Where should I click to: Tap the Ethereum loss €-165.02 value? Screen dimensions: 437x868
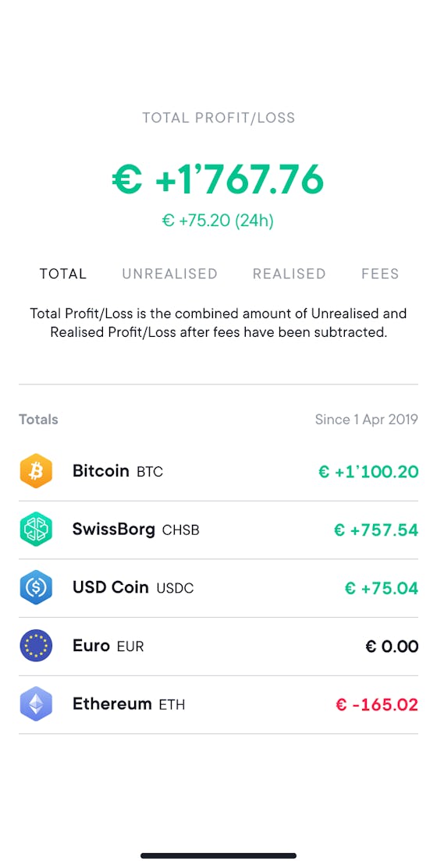click(377, 705)
